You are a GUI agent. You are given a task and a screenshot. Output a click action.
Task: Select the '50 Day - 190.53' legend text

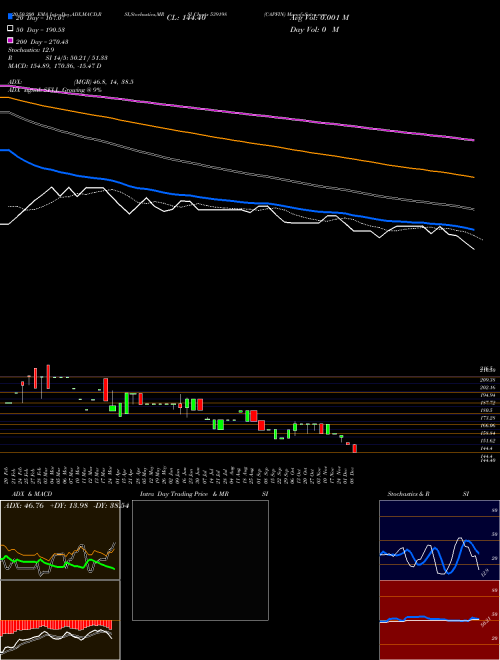pos(40,30)
